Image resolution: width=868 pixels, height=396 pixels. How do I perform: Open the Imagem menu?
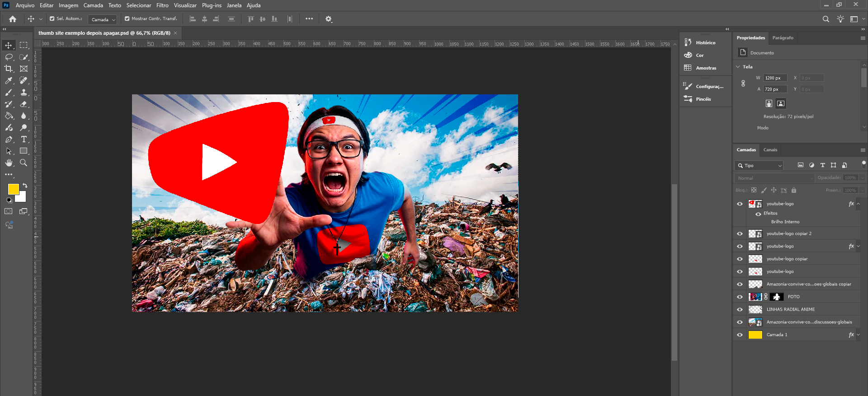(68, 5)
